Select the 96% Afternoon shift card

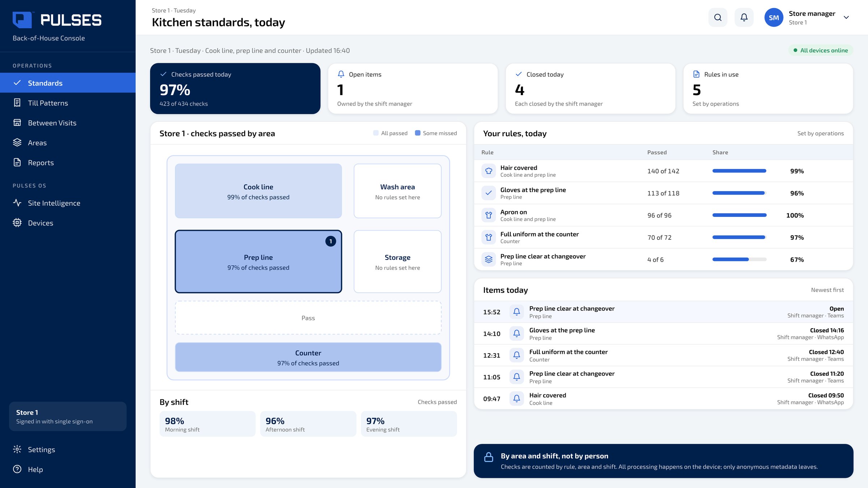(x=308, y=424)
